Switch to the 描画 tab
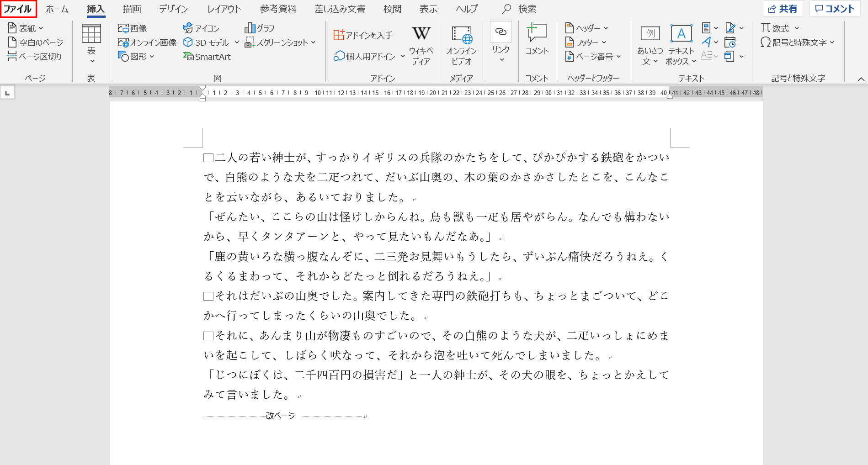The width and height of the screenshot is (868, 465). click(132, 9)
